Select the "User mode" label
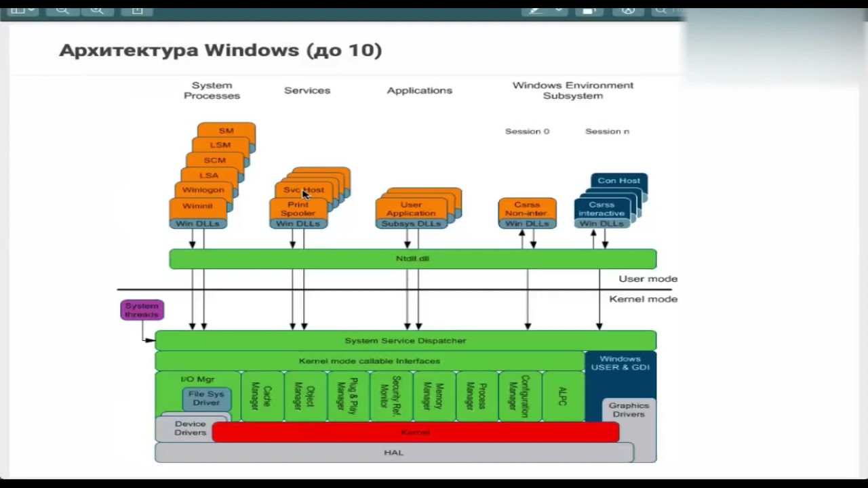The width and height of the screenshot is (868, 488). pos(648,279)
